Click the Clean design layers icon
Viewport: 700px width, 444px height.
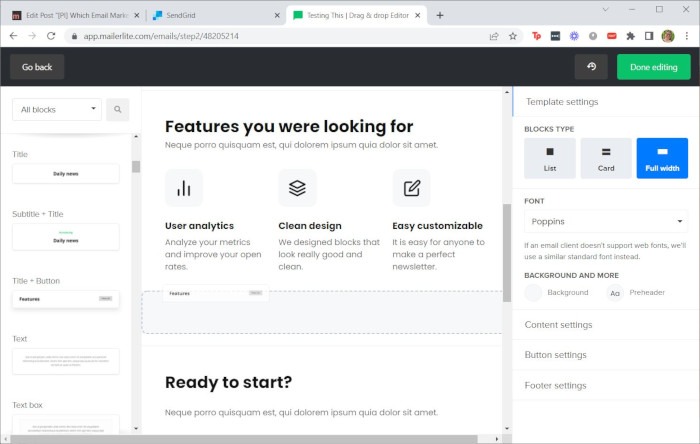pyautogui.click(x=297, y=188)
